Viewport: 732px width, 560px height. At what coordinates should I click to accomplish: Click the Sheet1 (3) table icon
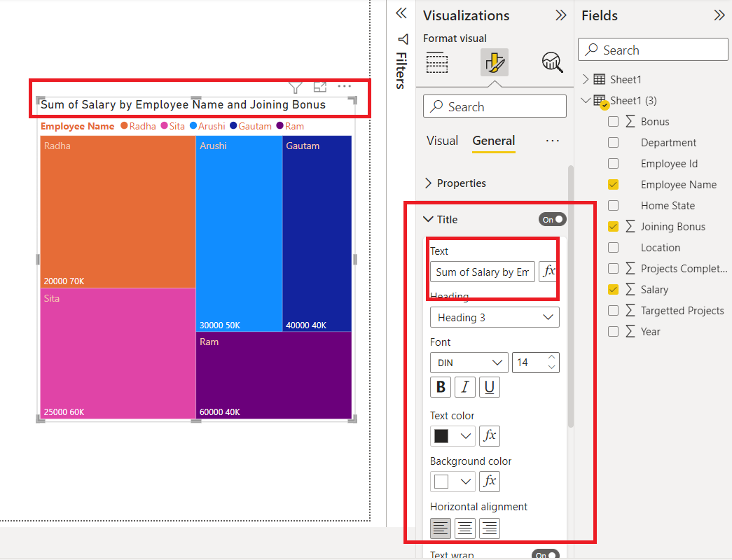coord(600,101)
